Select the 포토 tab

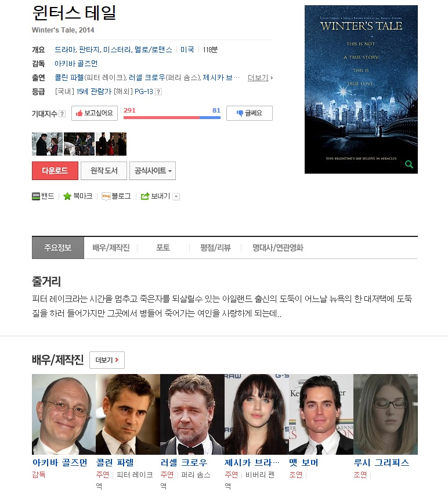[x=163, y=247]
